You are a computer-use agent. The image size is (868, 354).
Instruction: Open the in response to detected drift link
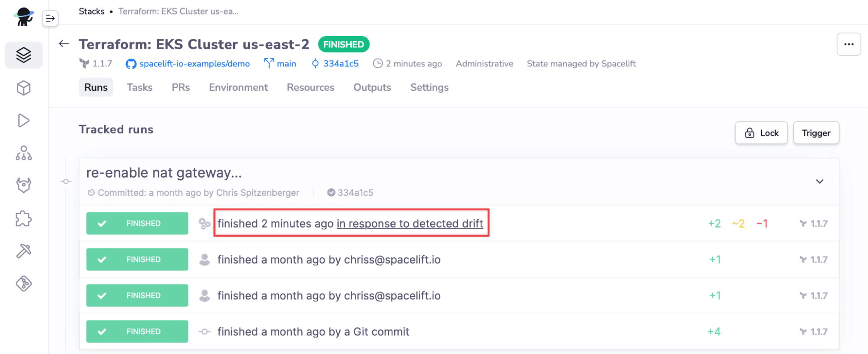410,223
